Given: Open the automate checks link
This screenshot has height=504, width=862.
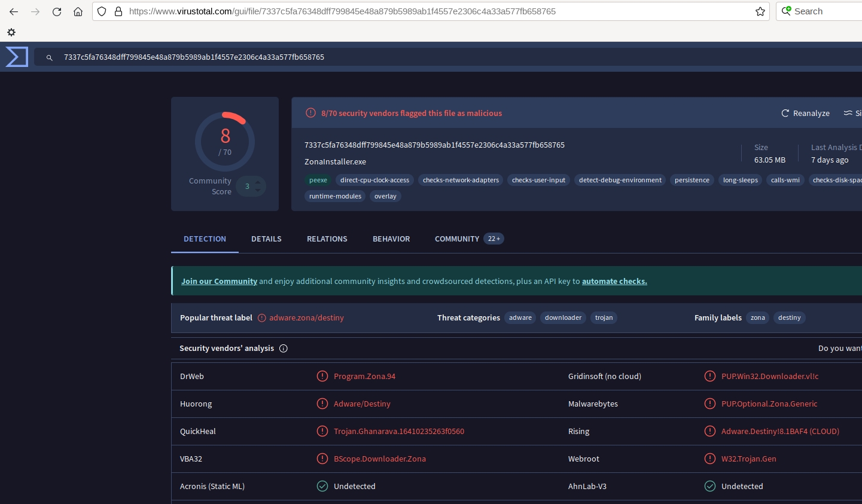Looking at the screenshot, I should (x=614, y=281).
